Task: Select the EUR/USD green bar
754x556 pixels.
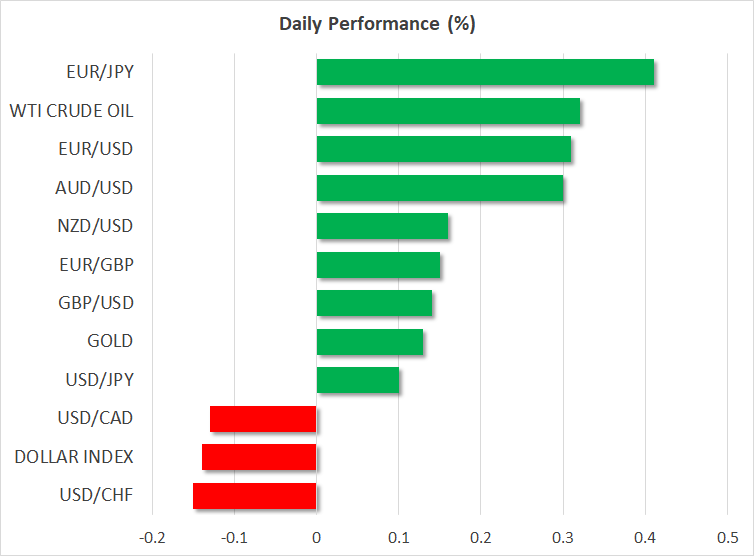Action: pyautogui.click(x=444, y=149)
